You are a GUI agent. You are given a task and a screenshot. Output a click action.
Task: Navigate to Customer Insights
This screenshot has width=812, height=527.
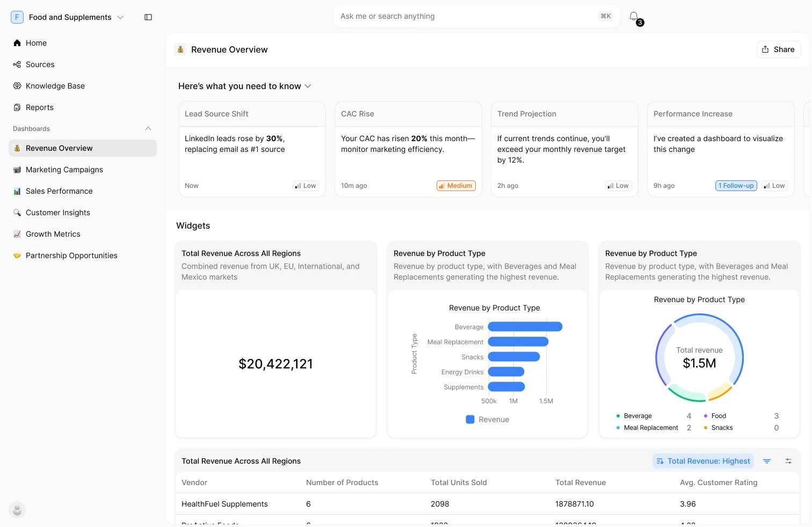pyautogui.click(x=83, y=213)
